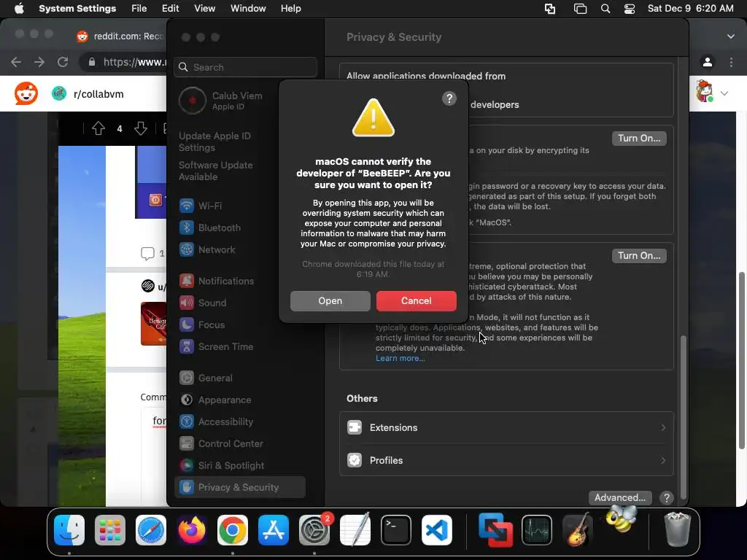Open the Extensions row
The image size is (747, 560).
(x=506, y=427)
